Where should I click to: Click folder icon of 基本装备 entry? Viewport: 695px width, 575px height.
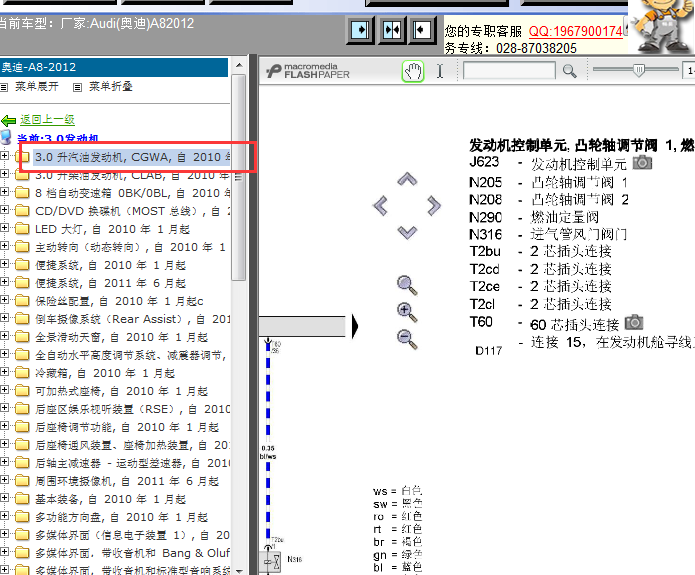click(22, 499)
